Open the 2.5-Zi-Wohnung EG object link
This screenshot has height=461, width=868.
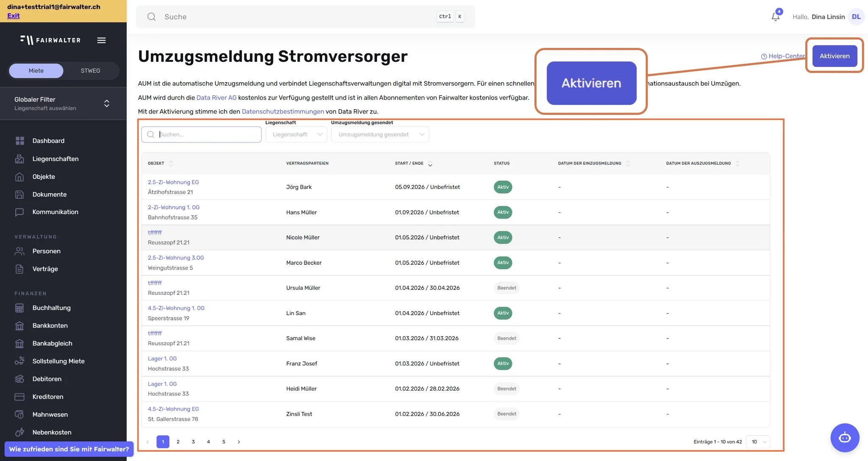[x=173, y=183]
